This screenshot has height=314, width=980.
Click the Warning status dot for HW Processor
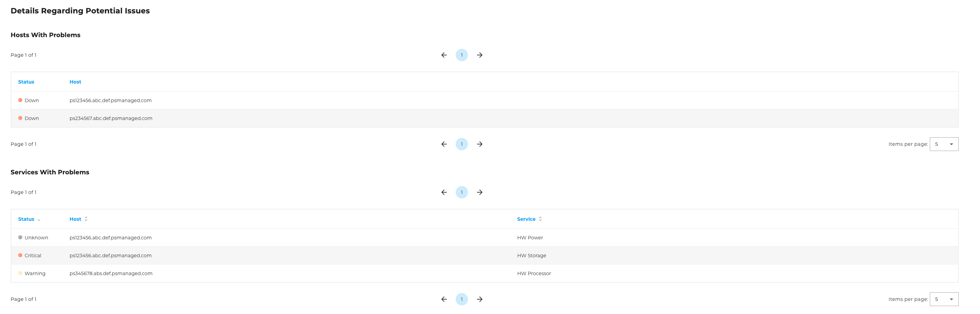[x=20, y=273]
